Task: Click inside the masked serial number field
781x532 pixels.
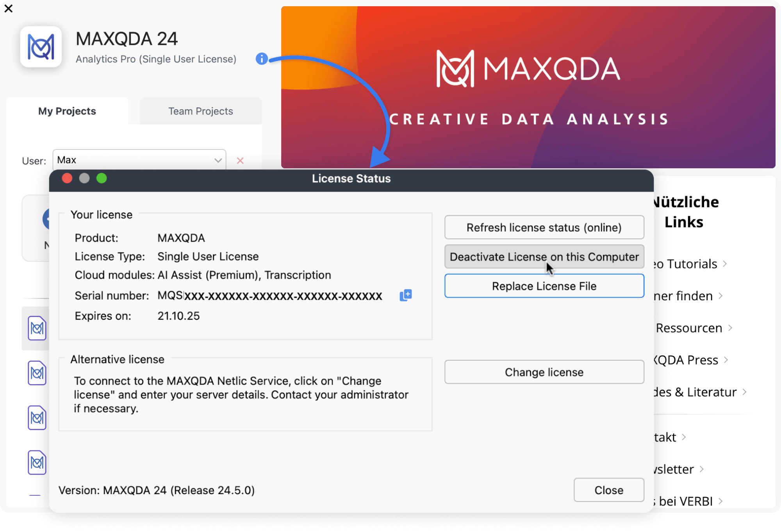Action: [269, 295]
